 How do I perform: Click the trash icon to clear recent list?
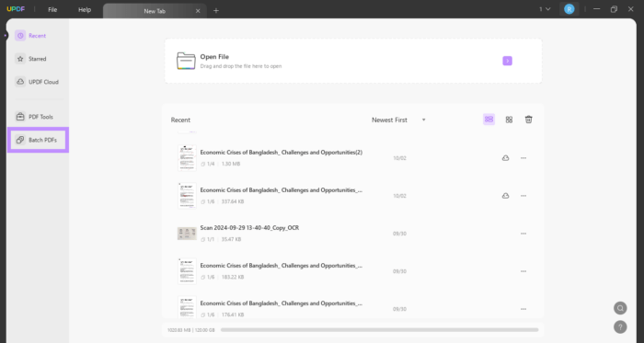tap(529, 120)
